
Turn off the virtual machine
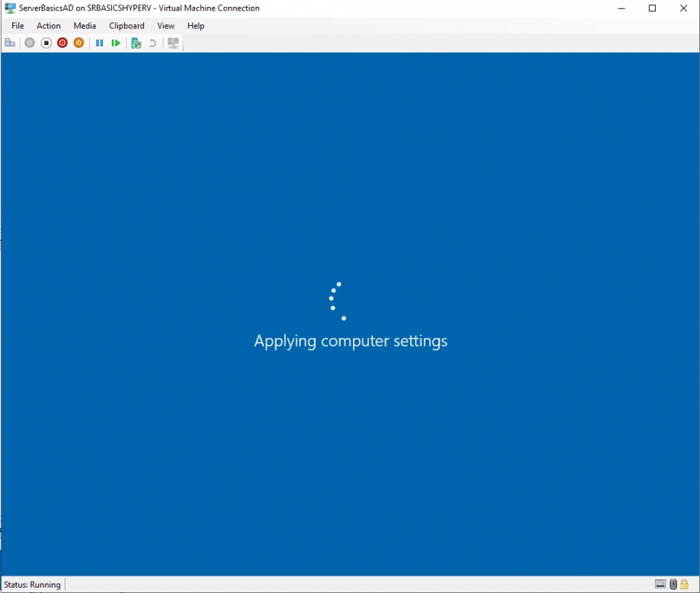pyautogui.click(x=46, y=43)
